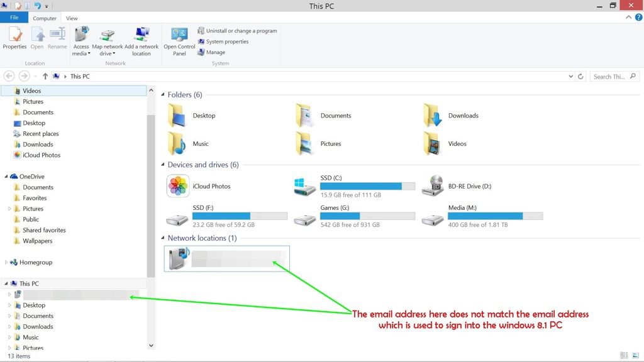Collapse the This PC tree node

(6, 283)
